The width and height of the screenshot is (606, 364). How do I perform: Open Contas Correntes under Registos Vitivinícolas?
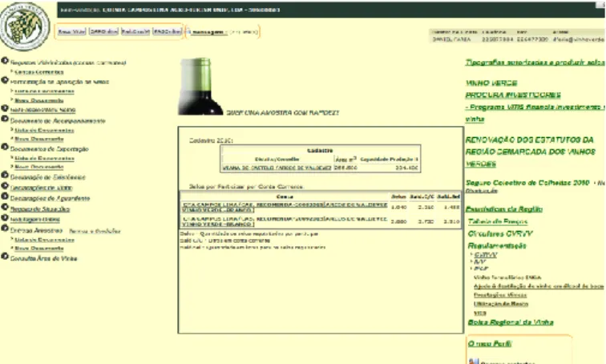[39, 72]
